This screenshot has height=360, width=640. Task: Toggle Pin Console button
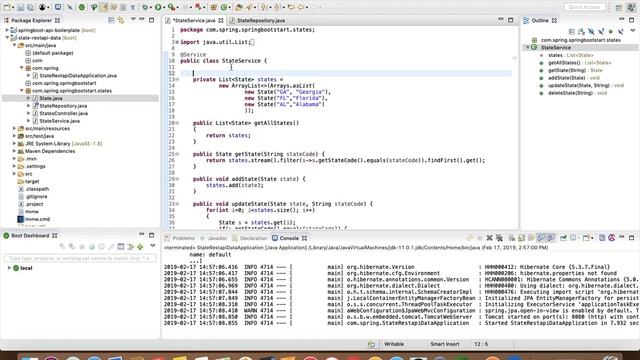tap(563, 238)
